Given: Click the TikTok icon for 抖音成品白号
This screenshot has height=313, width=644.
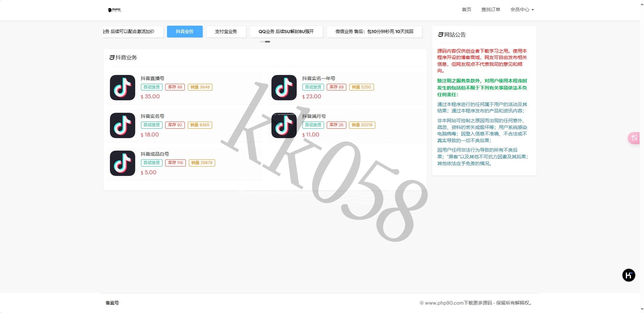Looking at the screenshot, I should click(122, 163).
